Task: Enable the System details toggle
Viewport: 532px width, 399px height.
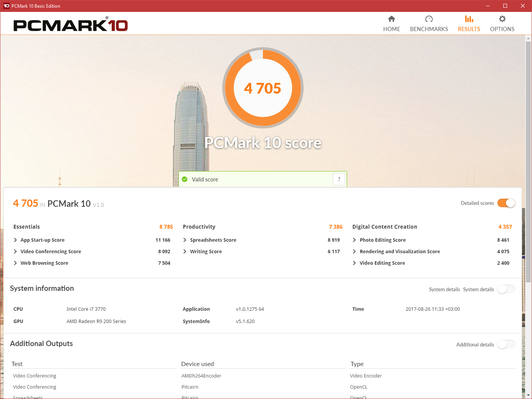Action: [x=506, y=289]
